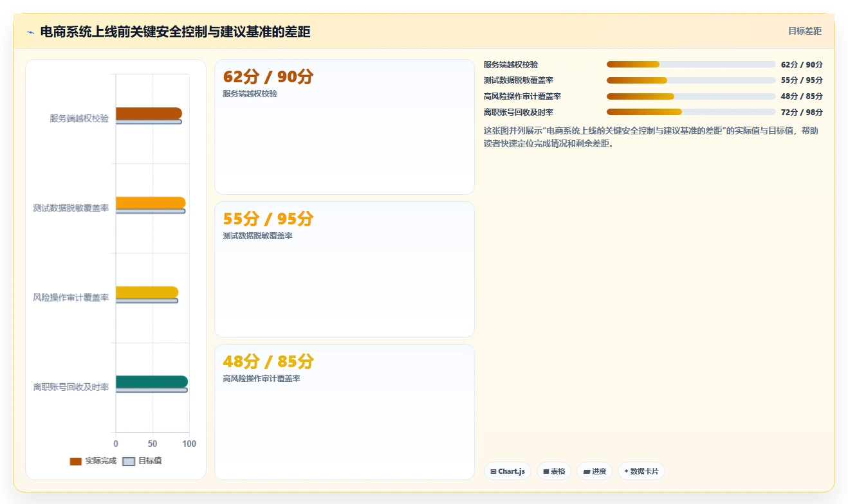The image size is (848, 504).
Task: Select the Chart.js tag
Action: [x=508, y=471]
